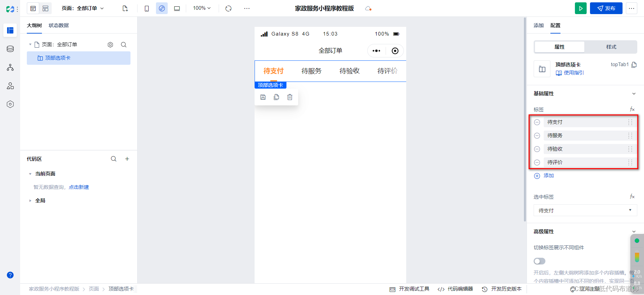Click the 添加 label button
This screenshot has height=295, width=644.
544,176
